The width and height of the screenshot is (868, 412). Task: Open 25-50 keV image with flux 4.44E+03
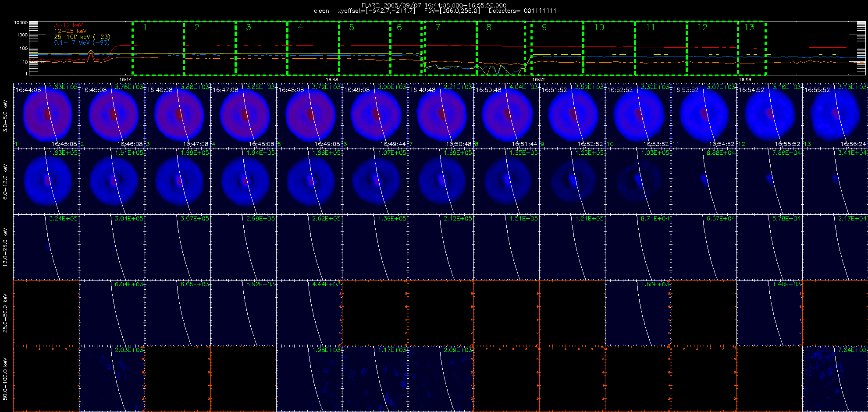coord(309,313)
